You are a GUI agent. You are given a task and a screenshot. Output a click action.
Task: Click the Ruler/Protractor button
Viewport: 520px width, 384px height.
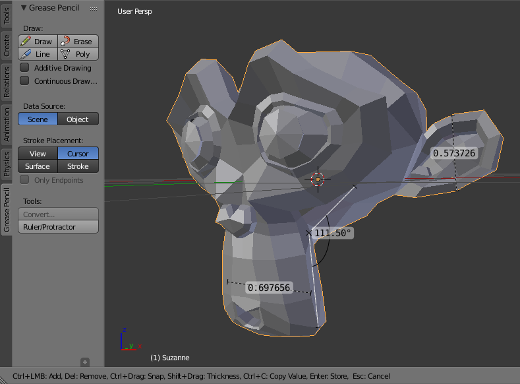(x=58, y=227)
